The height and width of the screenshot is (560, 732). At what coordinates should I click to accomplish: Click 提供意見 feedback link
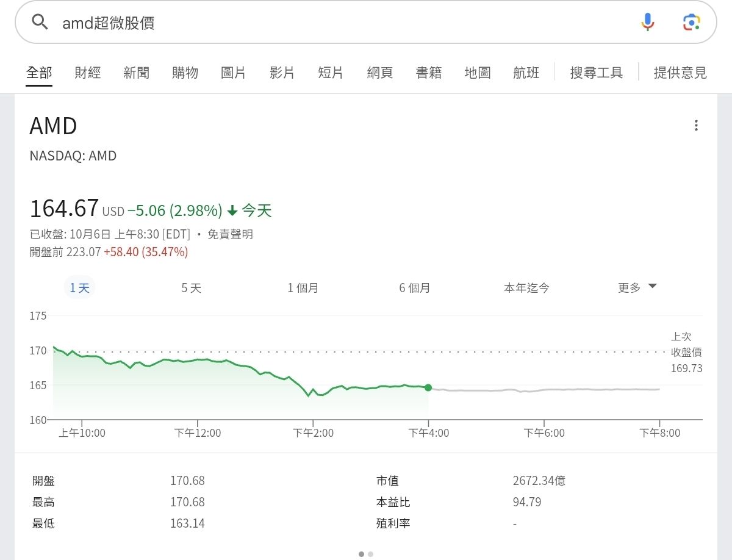(680, 73)
